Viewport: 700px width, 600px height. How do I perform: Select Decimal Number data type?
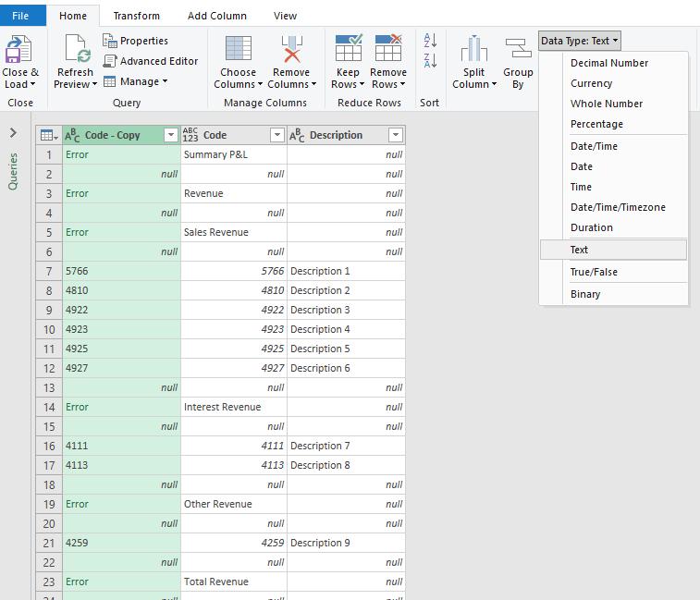(613, 63)
